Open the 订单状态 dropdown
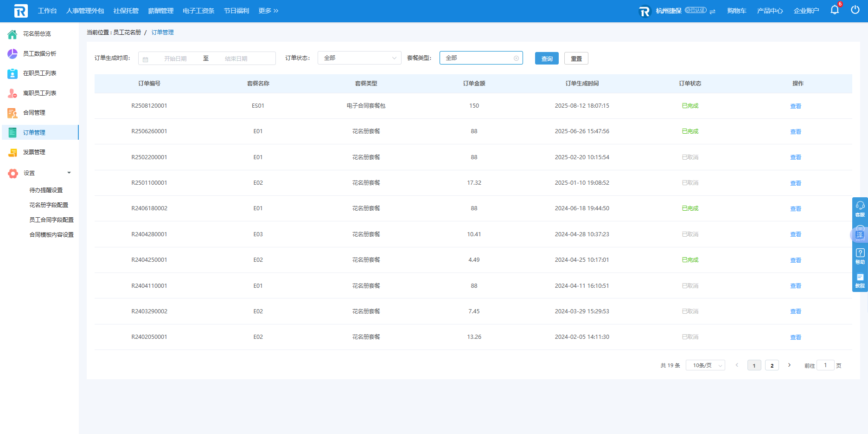 359,58
